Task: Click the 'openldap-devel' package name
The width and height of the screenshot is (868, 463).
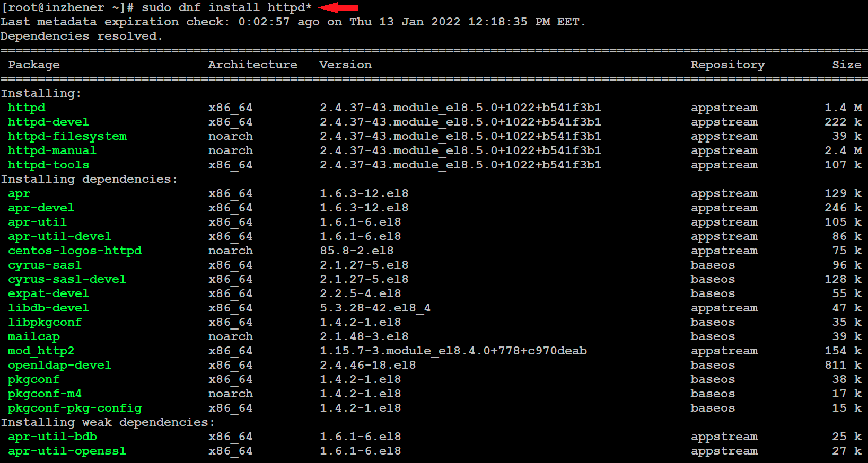Action: pyautogui.click(x=59, y=365)
